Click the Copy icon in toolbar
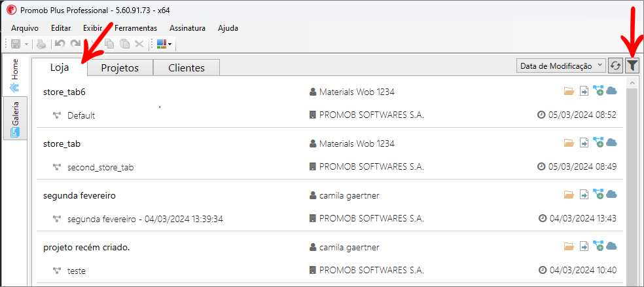The width and height of the screenshot is (644, 287). (x=109, y=44)
